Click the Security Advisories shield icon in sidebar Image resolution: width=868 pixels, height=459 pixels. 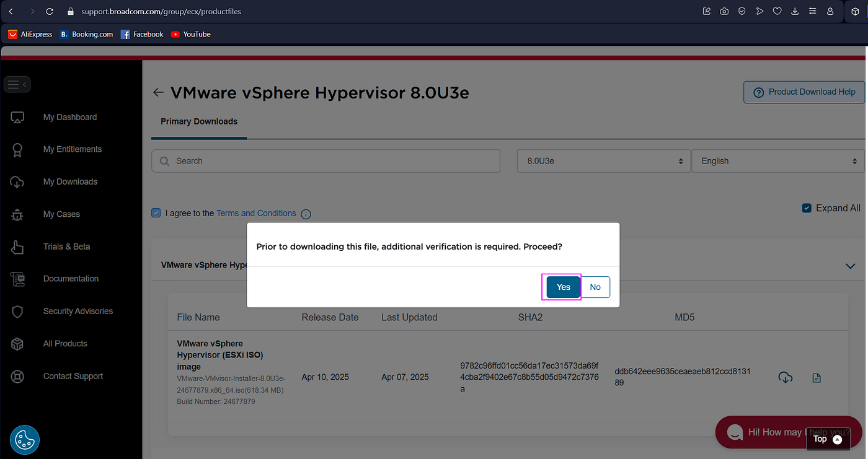(x=17, y=312)
